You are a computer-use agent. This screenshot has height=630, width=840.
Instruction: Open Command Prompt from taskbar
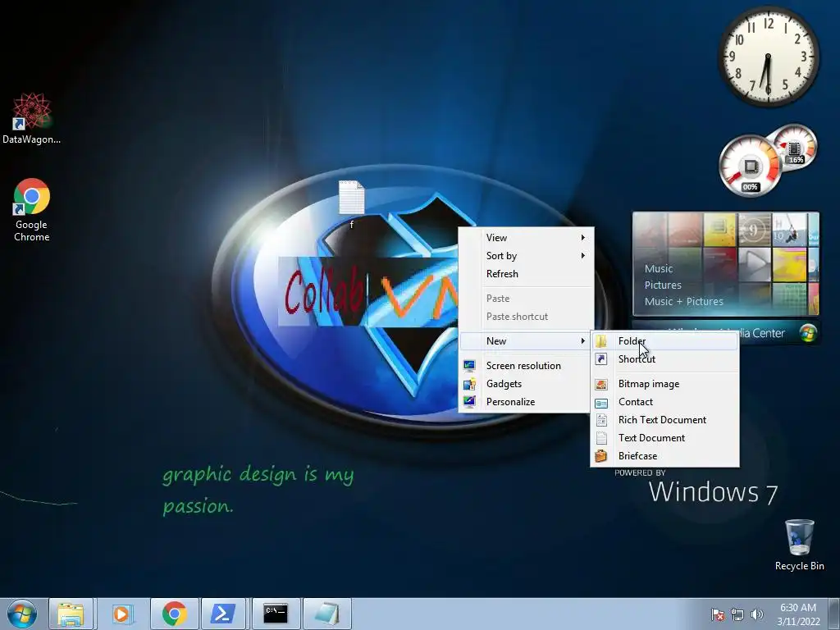click(276, 614)
